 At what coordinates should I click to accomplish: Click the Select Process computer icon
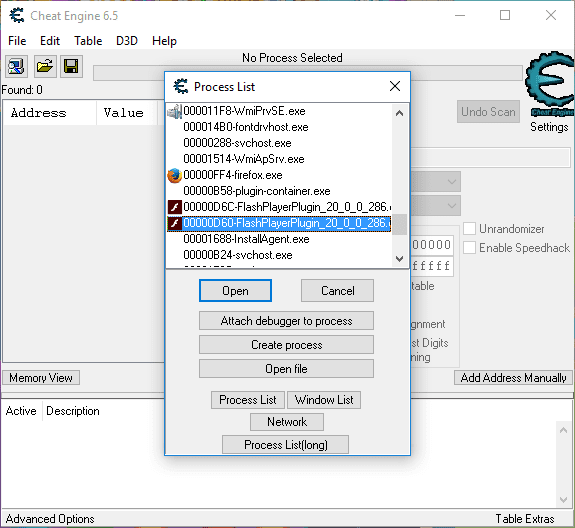pyautogui.click(x=16, y=66)
